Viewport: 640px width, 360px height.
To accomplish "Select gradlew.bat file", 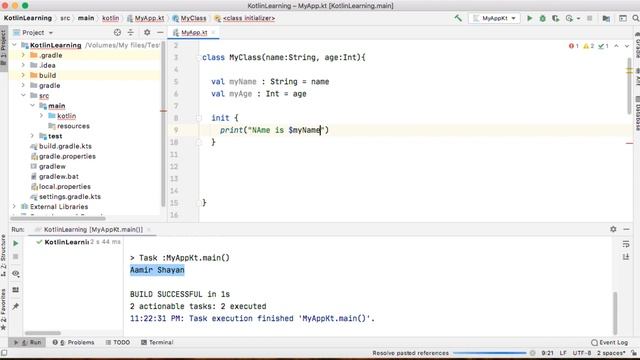I will pyautogui.click(x=59, y=176).
